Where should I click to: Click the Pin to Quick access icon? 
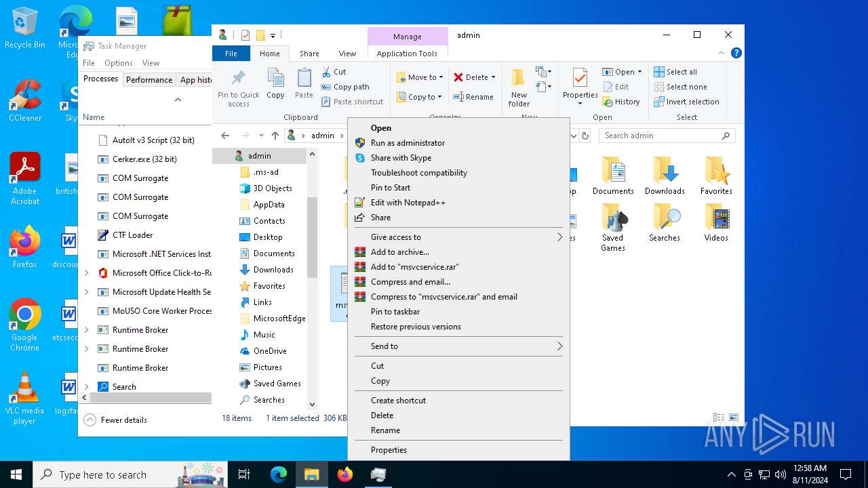pos(238,77)
